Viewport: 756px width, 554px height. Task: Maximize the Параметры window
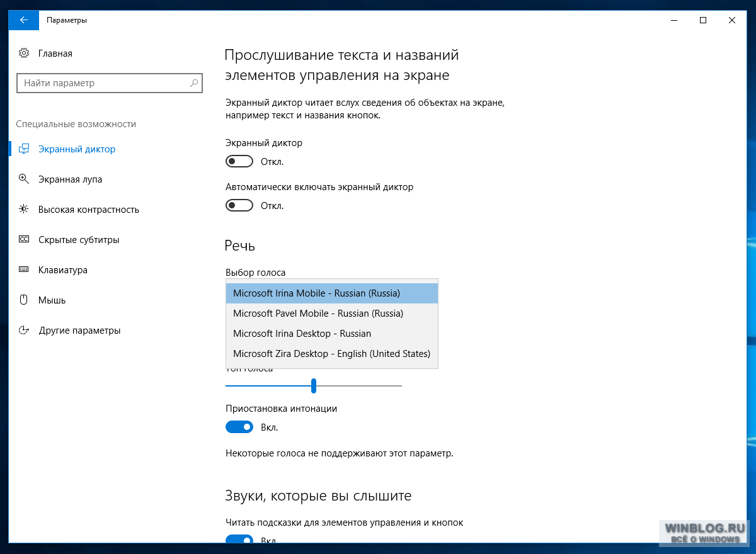(x=703, y=20)
